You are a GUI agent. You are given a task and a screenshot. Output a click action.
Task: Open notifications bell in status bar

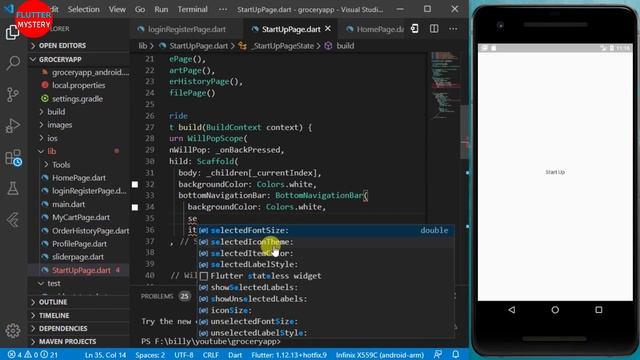(456, 354)
